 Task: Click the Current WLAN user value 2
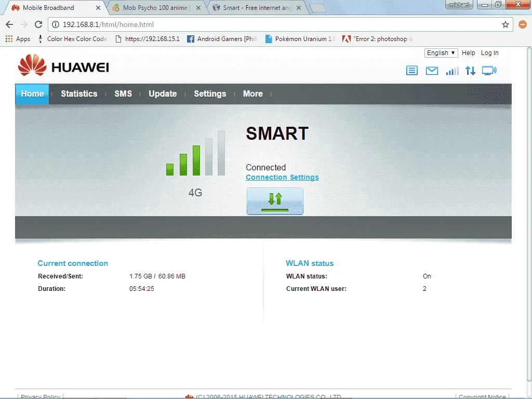pos(424,289)
